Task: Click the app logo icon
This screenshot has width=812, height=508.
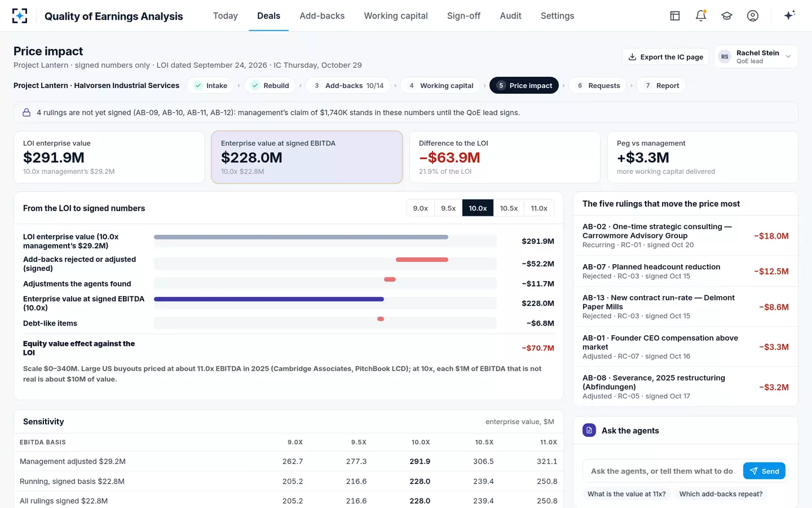Action: pyautogui.click(x=20, y=16)
